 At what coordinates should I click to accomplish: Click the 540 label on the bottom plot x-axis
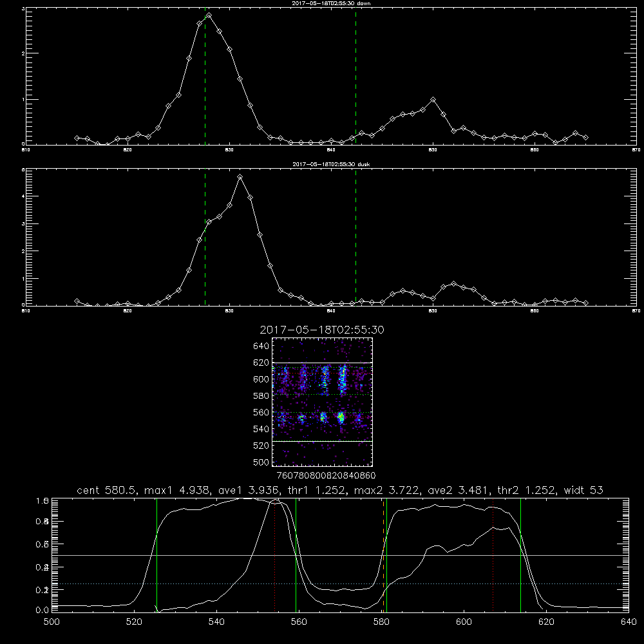tap(216, 622)
